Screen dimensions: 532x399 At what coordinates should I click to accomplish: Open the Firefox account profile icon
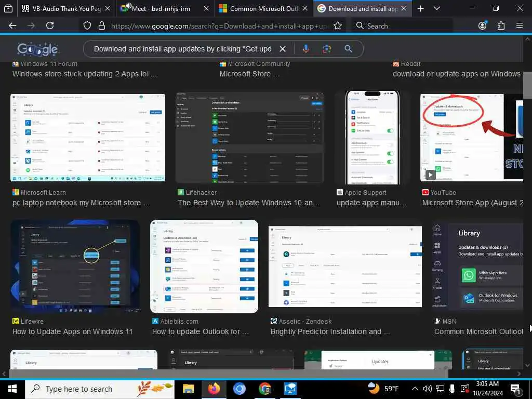(x=483, y=25)
